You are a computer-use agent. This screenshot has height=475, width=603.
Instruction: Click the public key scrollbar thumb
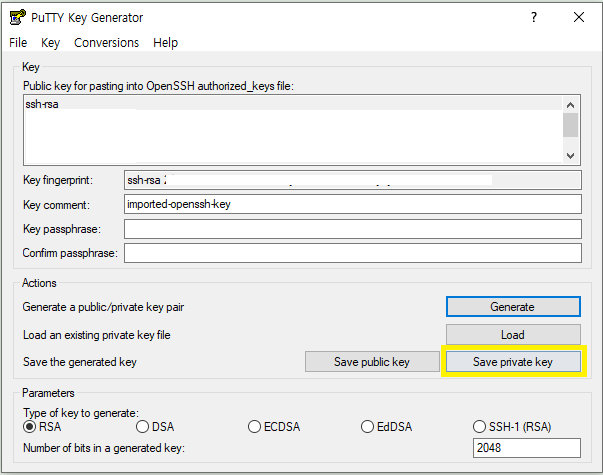pyautogui.click(x=571, y=125)
